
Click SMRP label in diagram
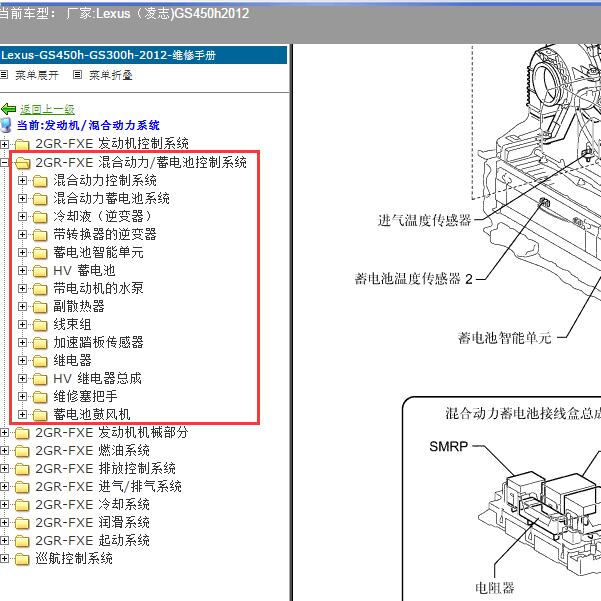pyautogui.click(x=448, y=447)
